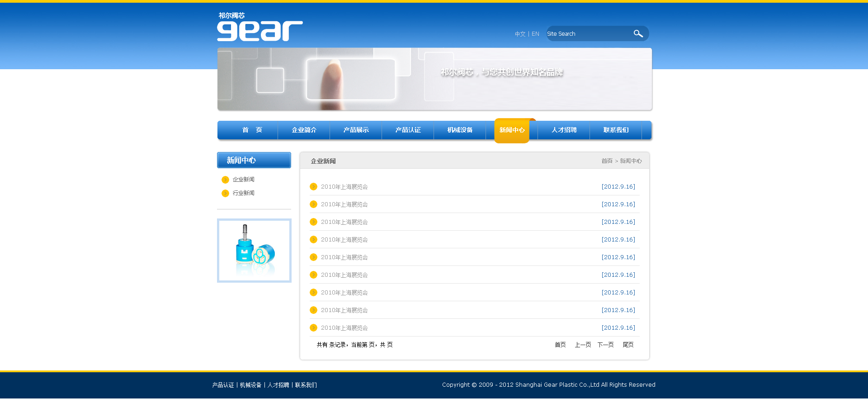Open the 联系我们 navigation tab
868x403 pixels.
click(616, 130)
